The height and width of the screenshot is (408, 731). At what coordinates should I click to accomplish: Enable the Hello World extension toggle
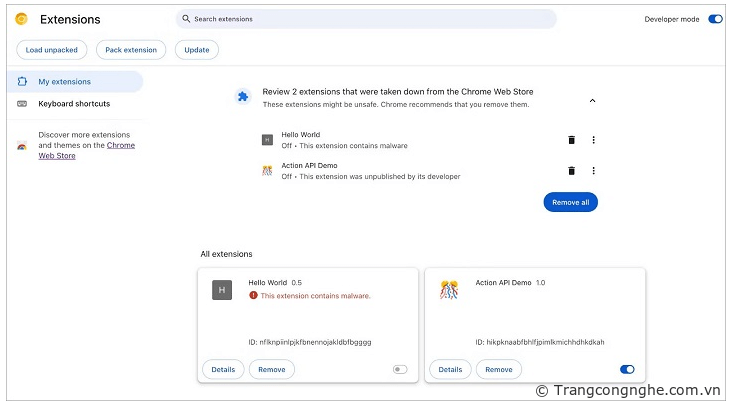pos(400,369)
